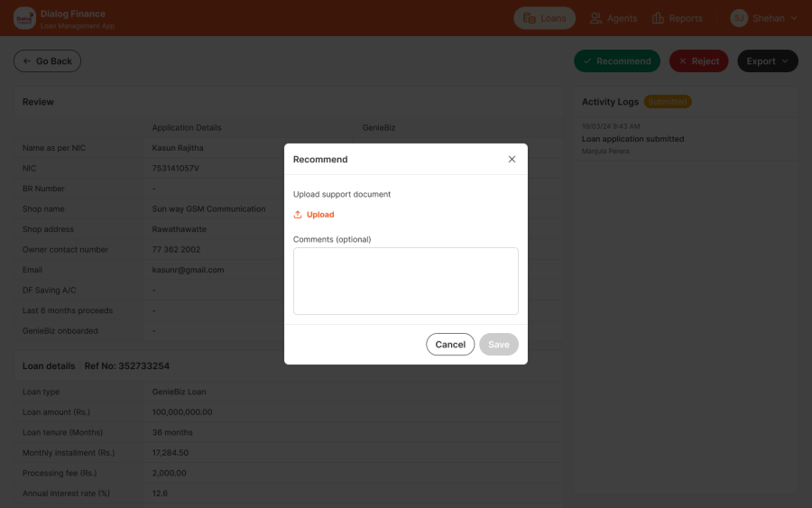Image resolution: width=812 pixels, height=508 pixels.
Task: Click the 'GenieBiz onboarded' row label
Action: point(60,331)
